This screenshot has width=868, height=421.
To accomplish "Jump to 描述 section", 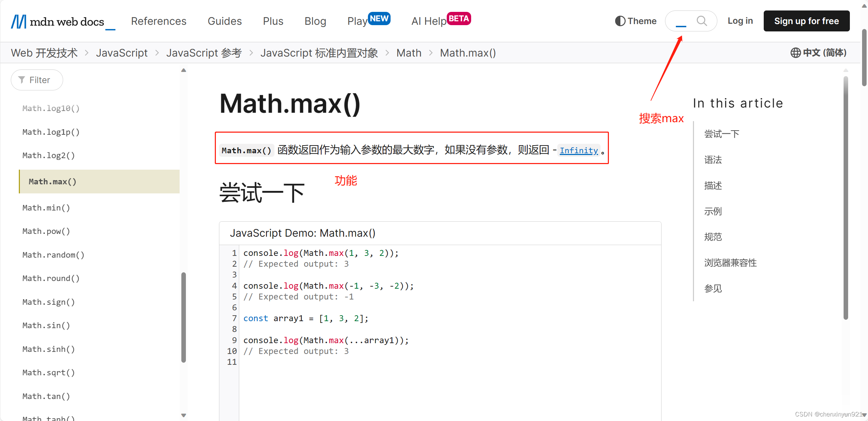I will (713, 185).
